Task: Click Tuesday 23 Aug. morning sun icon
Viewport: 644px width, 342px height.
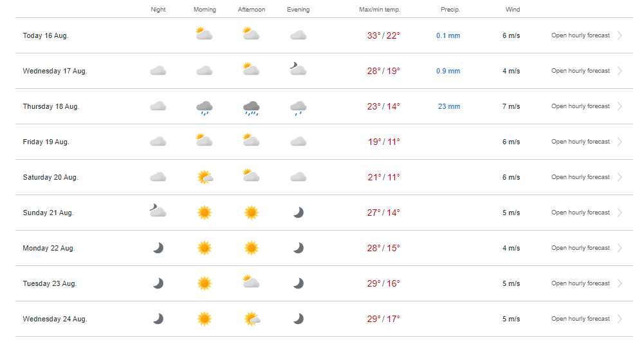Action: coord(205,283)
